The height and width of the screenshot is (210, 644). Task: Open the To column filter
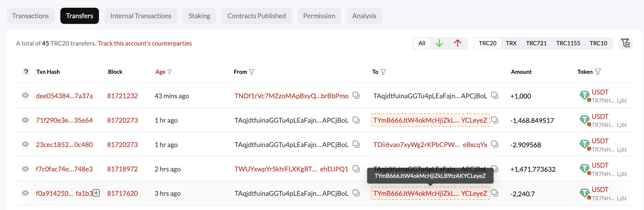(x=383, y=72)
